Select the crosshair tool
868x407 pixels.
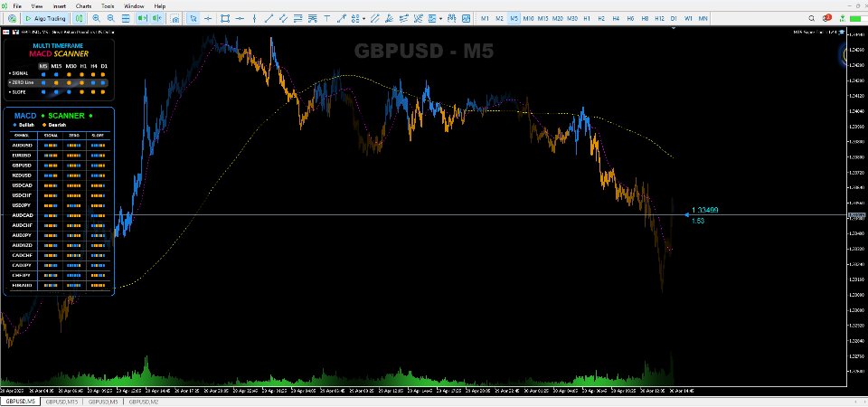coord(208,18)
